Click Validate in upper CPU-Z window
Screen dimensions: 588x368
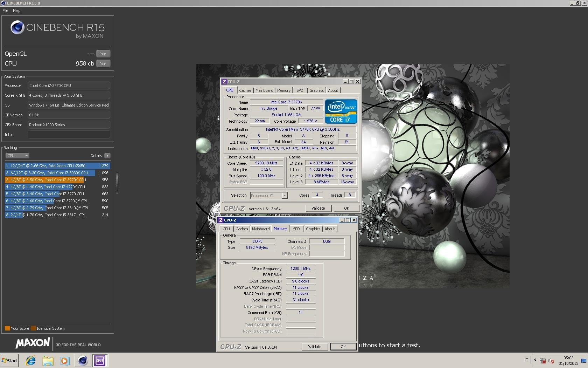tap(318, 208)
